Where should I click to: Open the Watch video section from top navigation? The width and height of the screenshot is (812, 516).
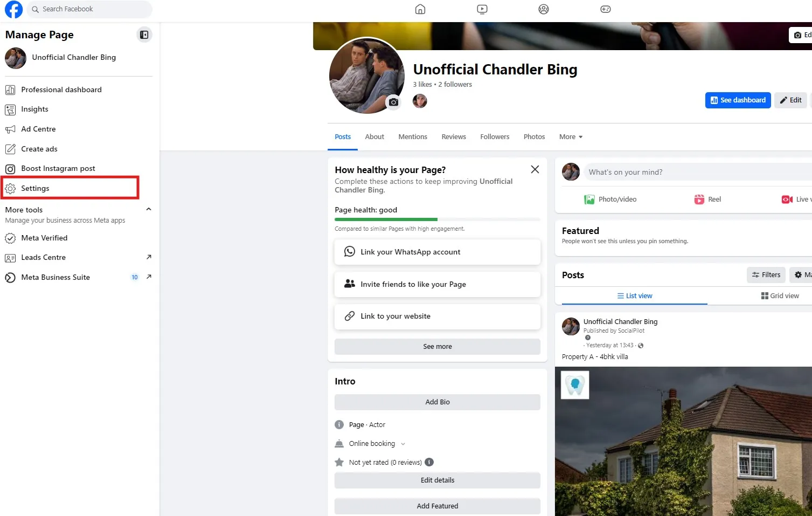(x=481, y=9)
